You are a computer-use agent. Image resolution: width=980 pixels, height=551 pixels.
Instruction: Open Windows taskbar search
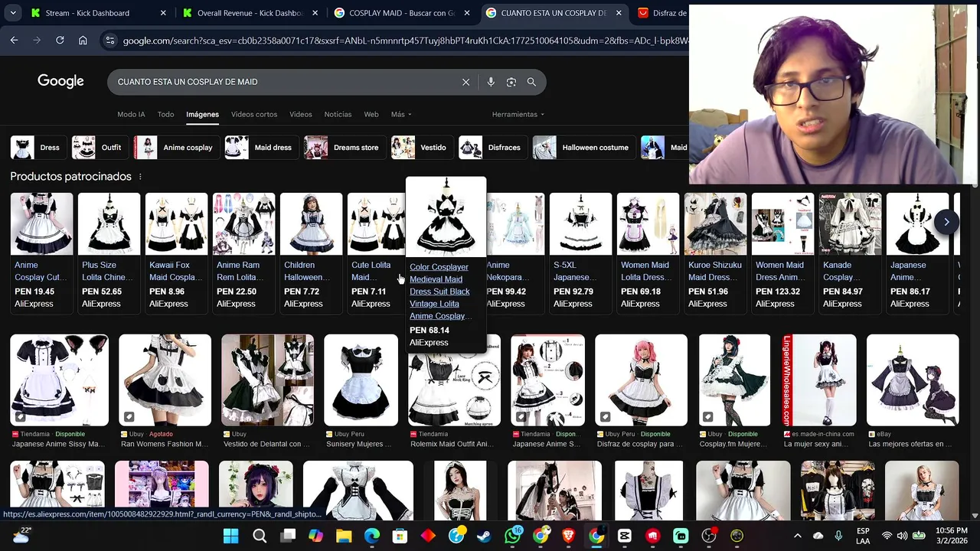[260, 536]
